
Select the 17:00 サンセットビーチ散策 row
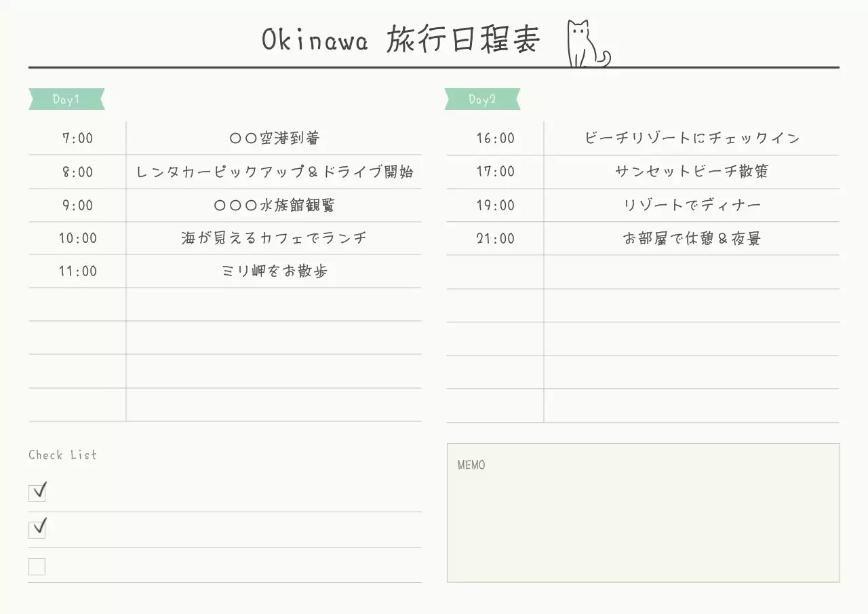pos(691,172)
